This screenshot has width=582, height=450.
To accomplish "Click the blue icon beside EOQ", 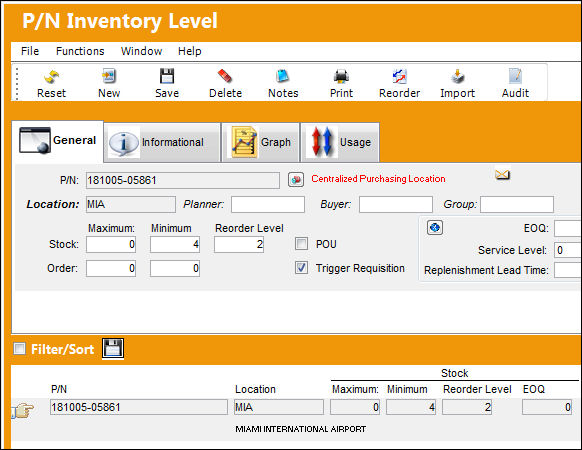I will pos(435,227).
